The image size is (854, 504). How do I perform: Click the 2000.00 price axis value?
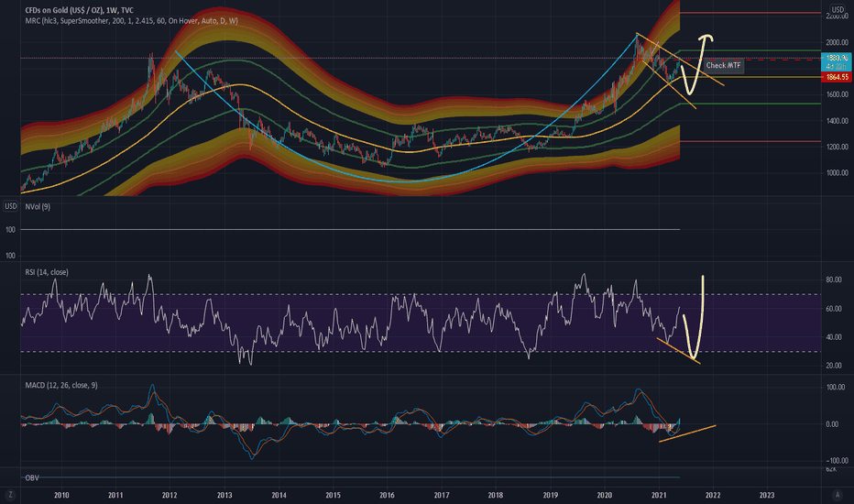point(838,42)
